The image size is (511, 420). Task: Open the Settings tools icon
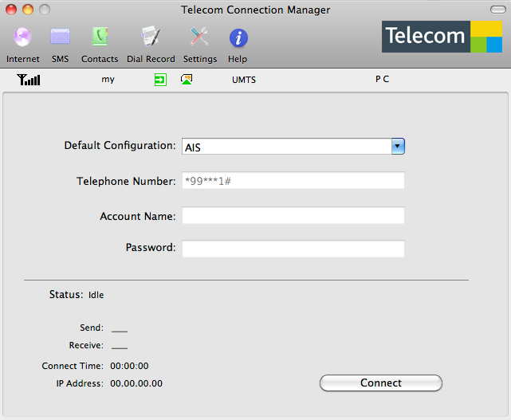pyautogui.click(x=200, y=45)
